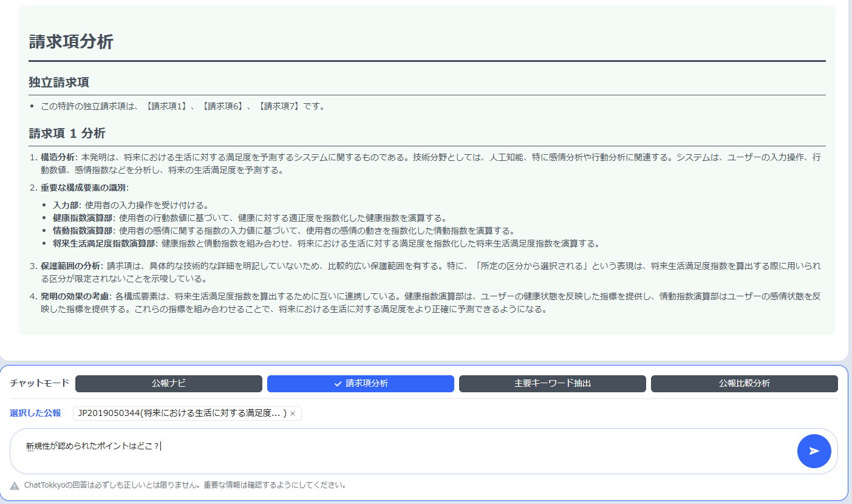Select the 請求項分析 mode button
The image size is (852, 504).
tap(360, 383)
